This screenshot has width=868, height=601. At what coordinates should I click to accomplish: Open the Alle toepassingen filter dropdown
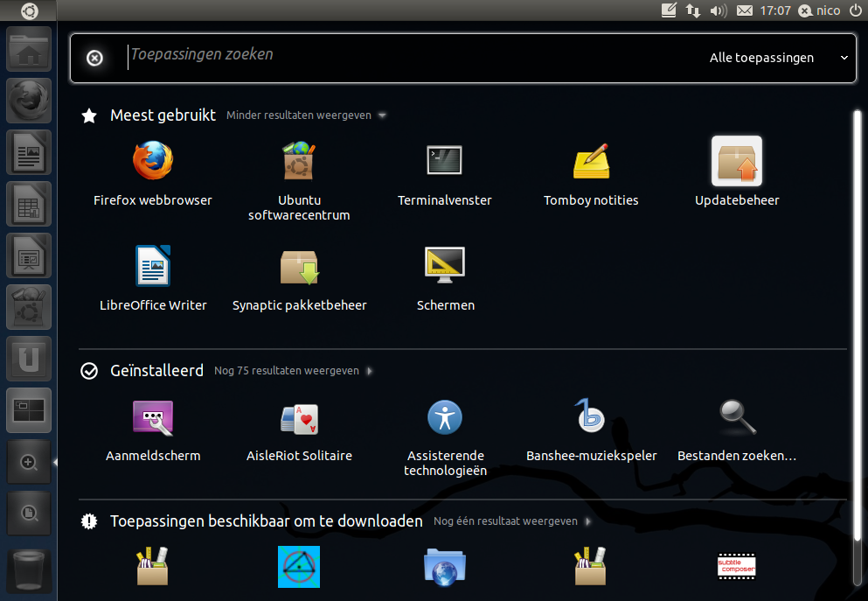point(778,58)
